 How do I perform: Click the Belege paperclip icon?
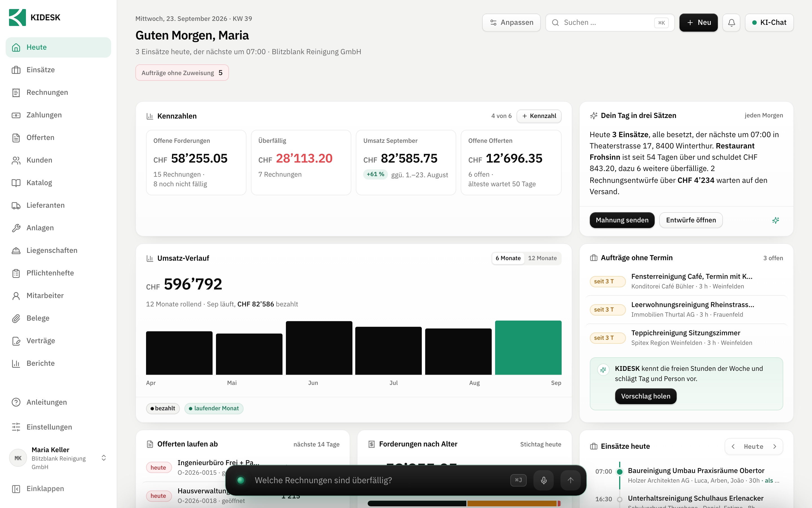[16, 318]
